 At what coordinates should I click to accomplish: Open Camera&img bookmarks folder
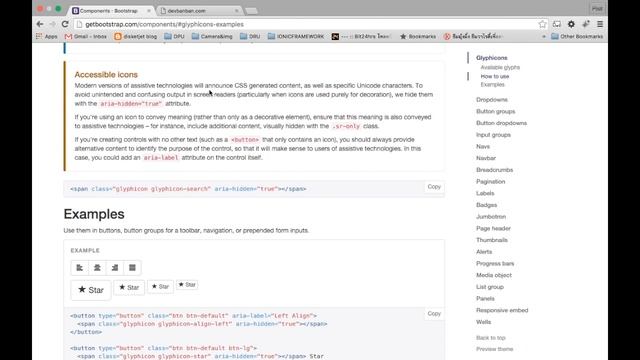(x=212, y=36)
